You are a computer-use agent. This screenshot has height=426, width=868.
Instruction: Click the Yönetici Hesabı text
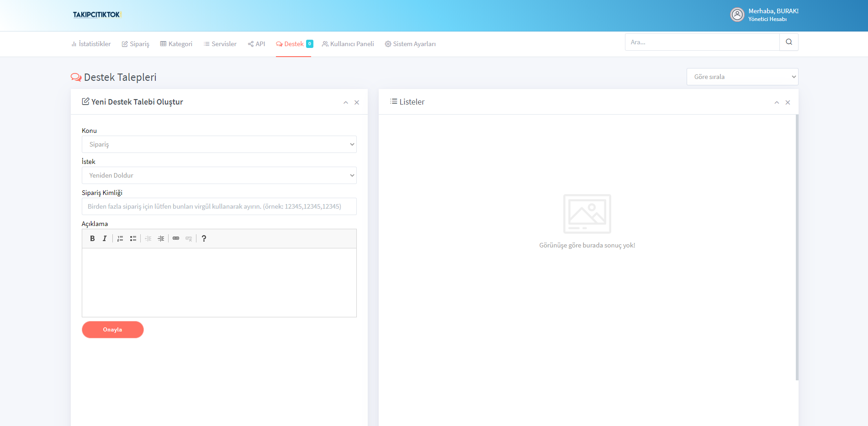(x=767, y=19)
